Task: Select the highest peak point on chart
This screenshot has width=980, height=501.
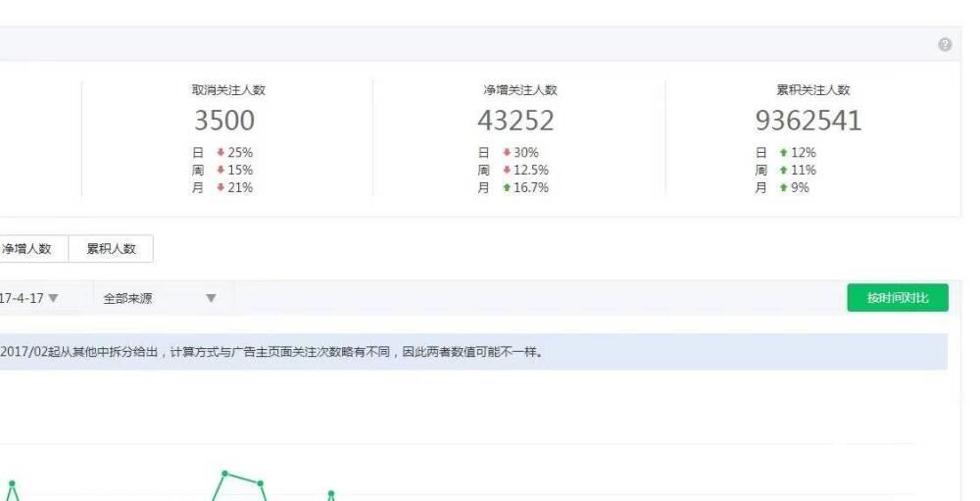Action: tap(224, 474)
